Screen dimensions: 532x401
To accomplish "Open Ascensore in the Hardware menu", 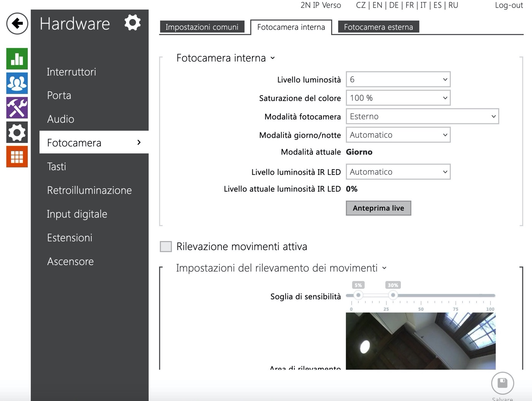I will click(70, 262).
